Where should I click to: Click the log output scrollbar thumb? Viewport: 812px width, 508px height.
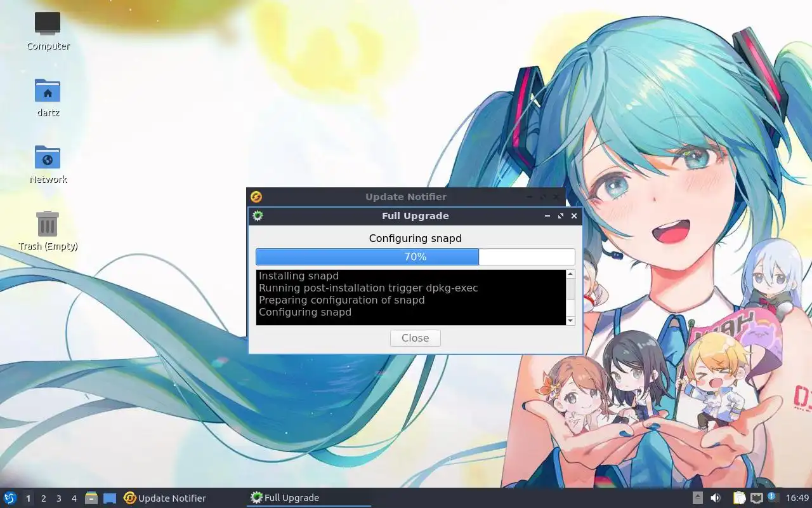click(x=570, y=289)
